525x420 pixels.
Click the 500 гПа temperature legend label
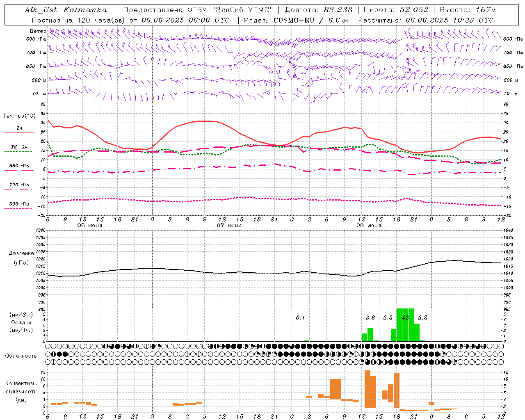click(x=19, y=203)
